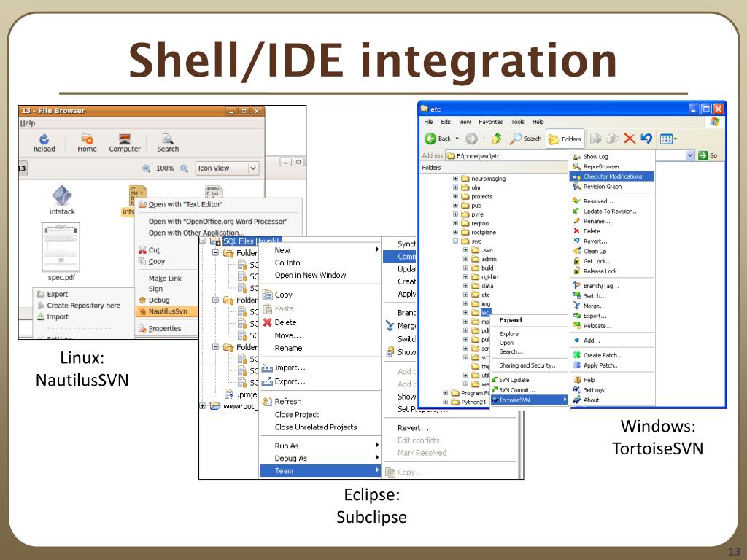Click the Back button in Explorer toolbar
Viewport: 747px width, 560px height.
point(438,139)
